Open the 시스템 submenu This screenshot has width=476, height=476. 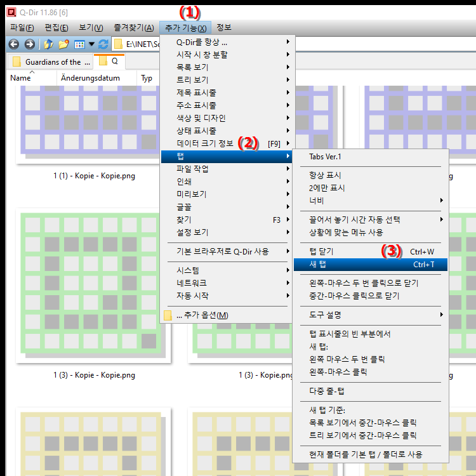tap(226, 270)
